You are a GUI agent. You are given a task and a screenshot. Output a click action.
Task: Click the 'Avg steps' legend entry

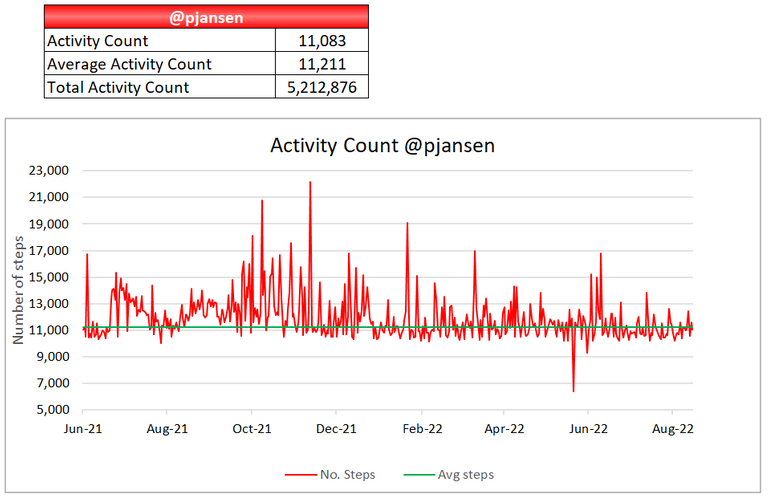coord(449,475)
